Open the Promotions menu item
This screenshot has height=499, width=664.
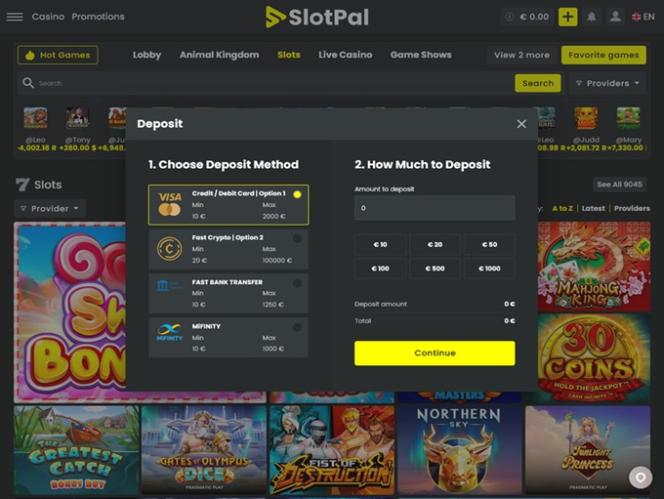(98, 17)
